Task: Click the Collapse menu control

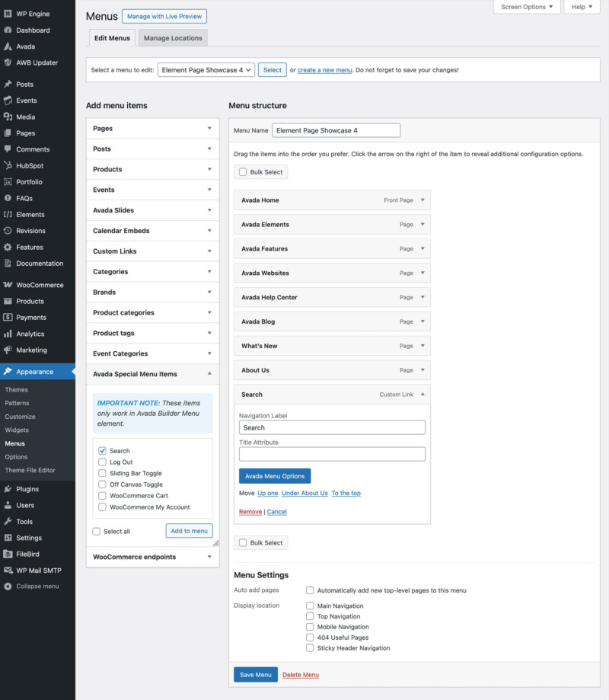Action: click(34, 587)
